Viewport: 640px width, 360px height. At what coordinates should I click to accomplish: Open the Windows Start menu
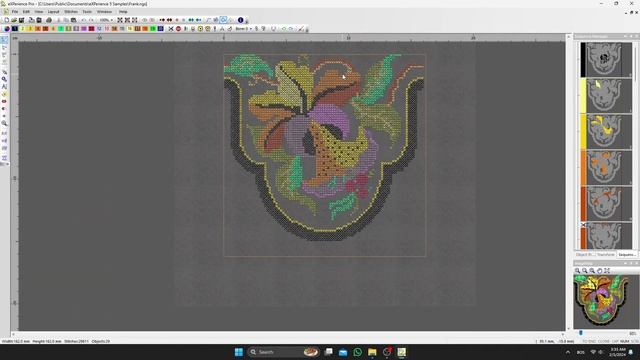coord(239,352)
